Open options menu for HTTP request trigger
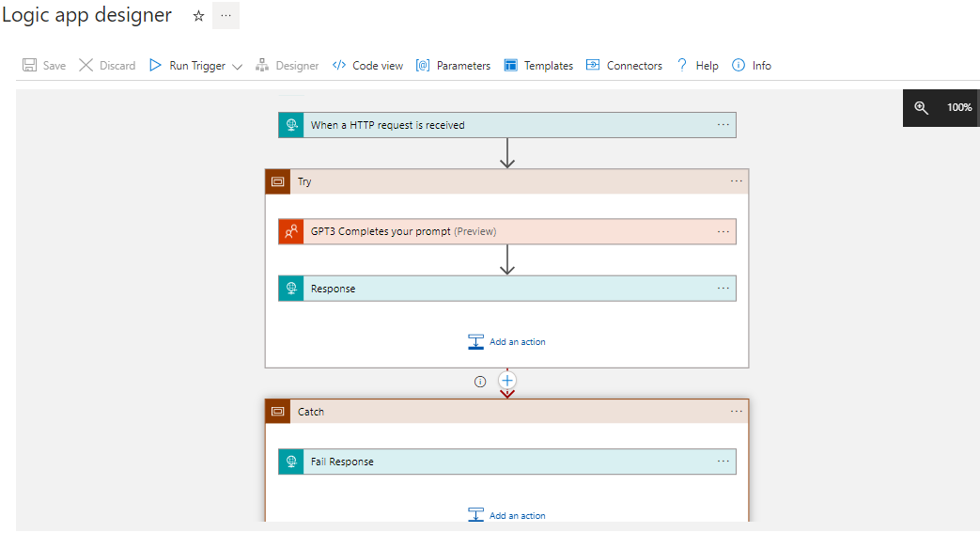The image size is (980, 548). pyautogui.click(x=723, y=125)
